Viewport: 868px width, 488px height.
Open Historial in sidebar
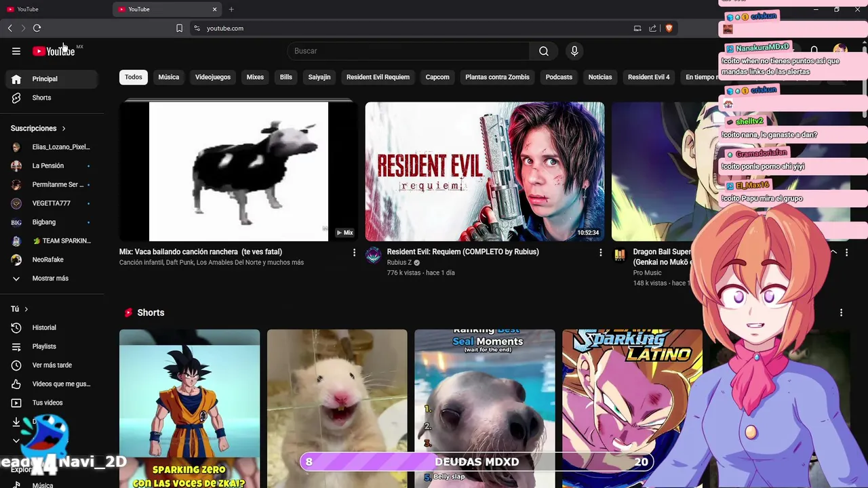point(52,327)
